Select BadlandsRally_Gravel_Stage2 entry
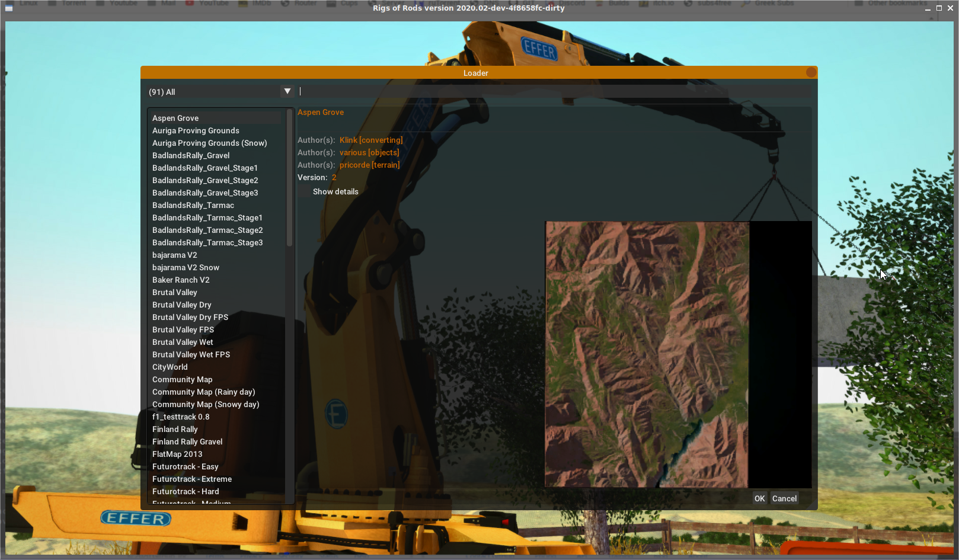959x560 pixels. pyautogui.click(x=216, y=180)
